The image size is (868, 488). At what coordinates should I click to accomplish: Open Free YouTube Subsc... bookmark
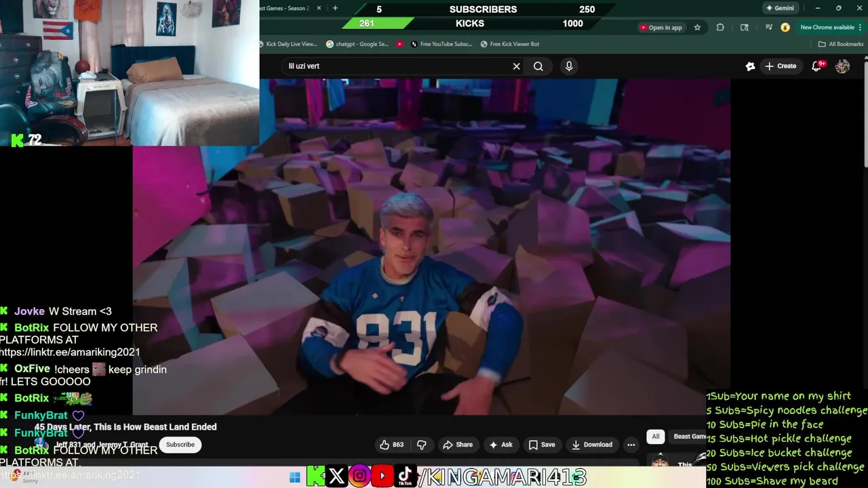coord(441,44)
